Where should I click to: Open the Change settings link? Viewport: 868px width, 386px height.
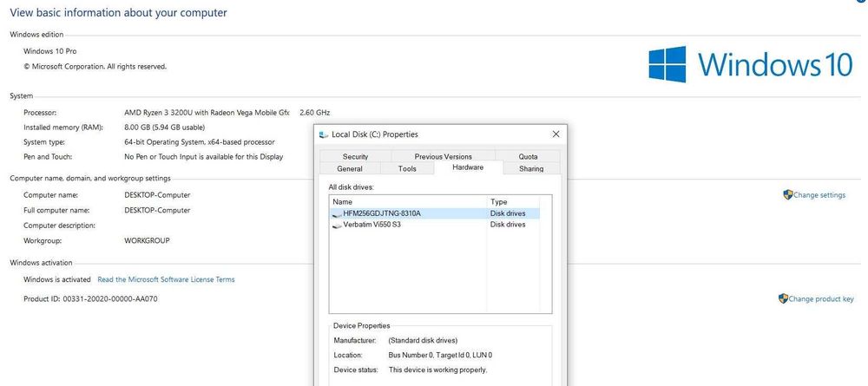point(819,195)
